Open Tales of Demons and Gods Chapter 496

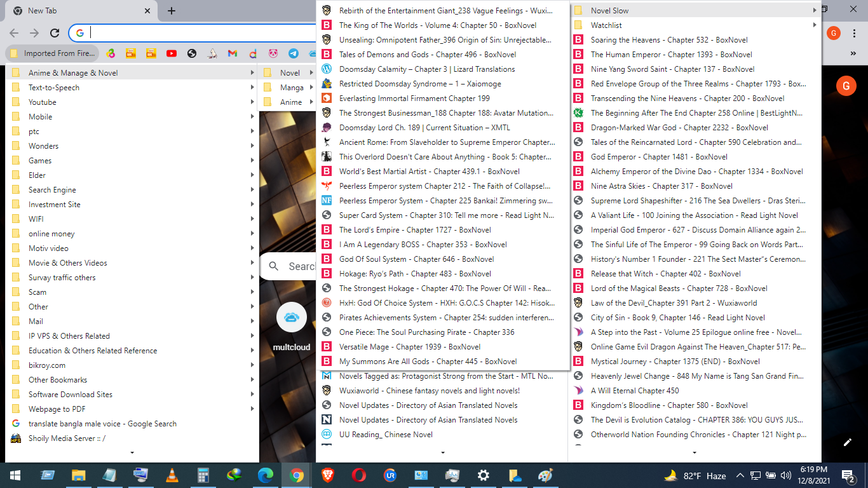pyautogui.click(x=443, y=55)
